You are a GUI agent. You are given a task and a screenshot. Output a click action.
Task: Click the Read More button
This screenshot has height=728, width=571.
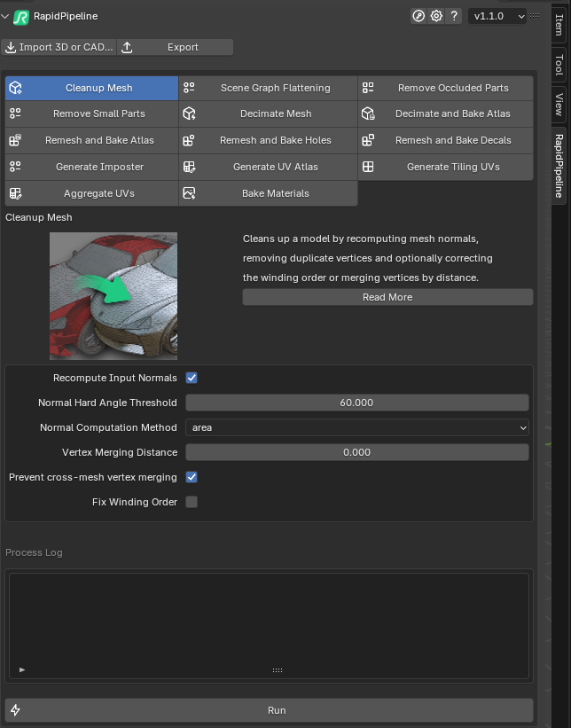[x=387, y=297]
